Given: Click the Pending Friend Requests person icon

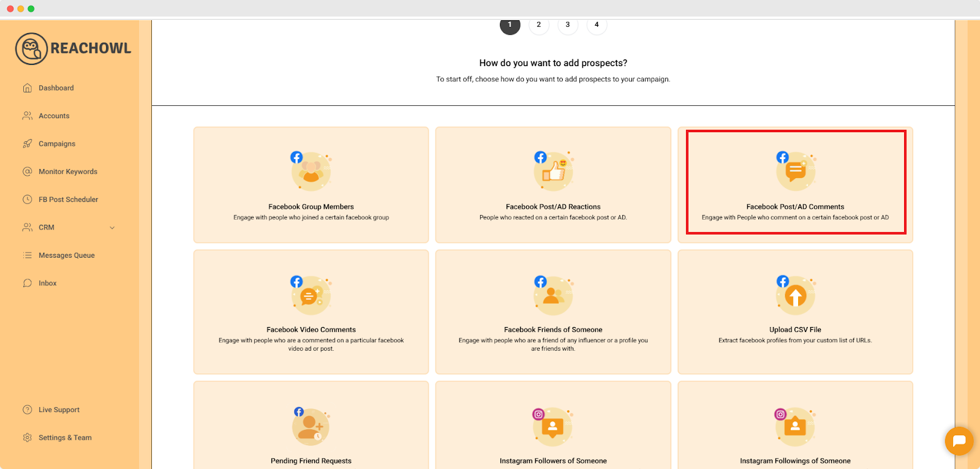Looking at the screenshot, I should (x=311, y=426).
